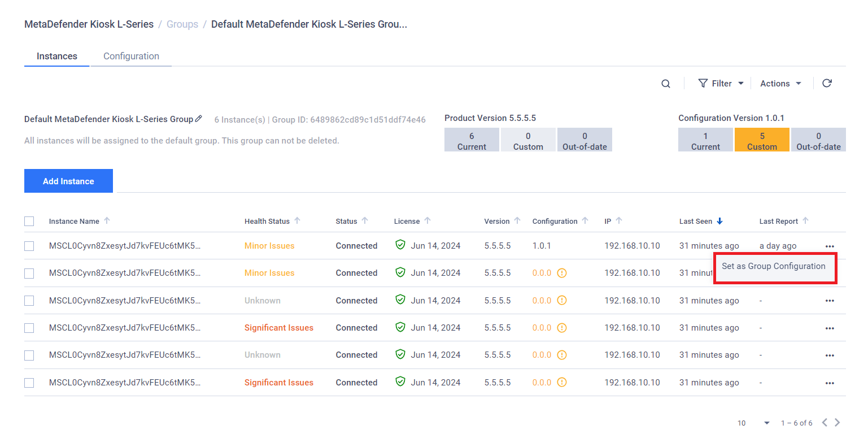Filter by 0 Custom product version
This screenshot has width=868, height=438.
(x=528, y=140)
